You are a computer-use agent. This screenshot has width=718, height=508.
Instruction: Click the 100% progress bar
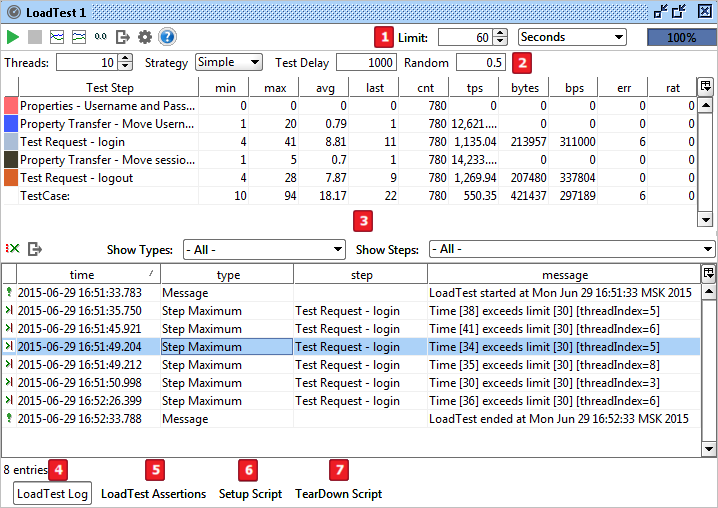pos(682,38)
